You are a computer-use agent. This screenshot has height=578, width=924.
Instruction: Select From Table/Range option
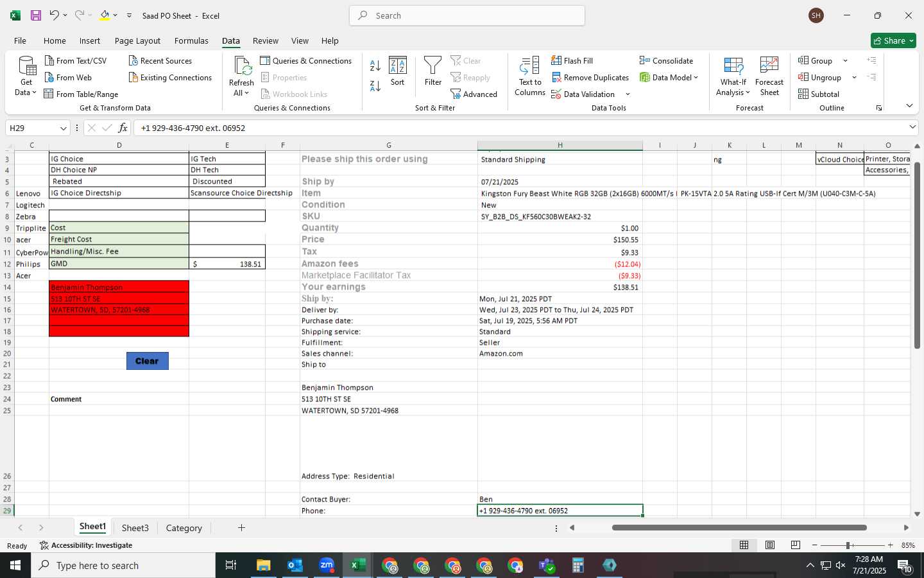tap(81, 94)
